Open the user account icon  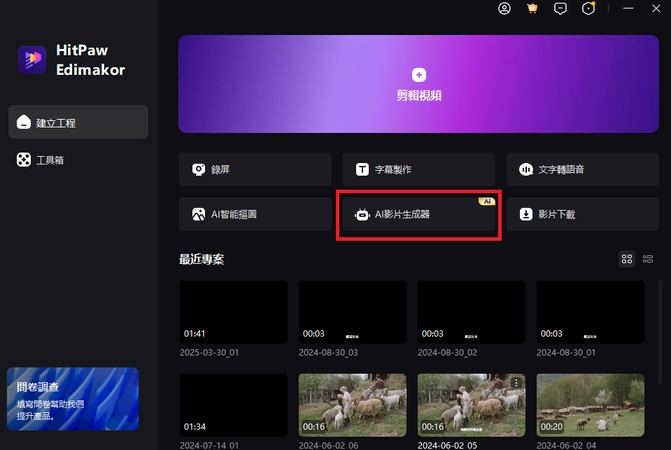504,8
